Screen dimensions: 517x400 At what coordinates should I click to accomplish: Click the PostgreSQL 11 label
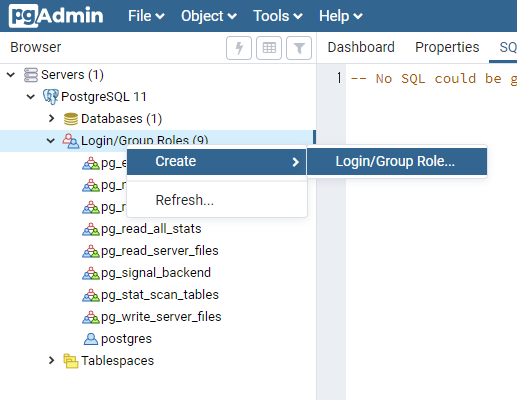pyautogui.click(x=104, y=97)
